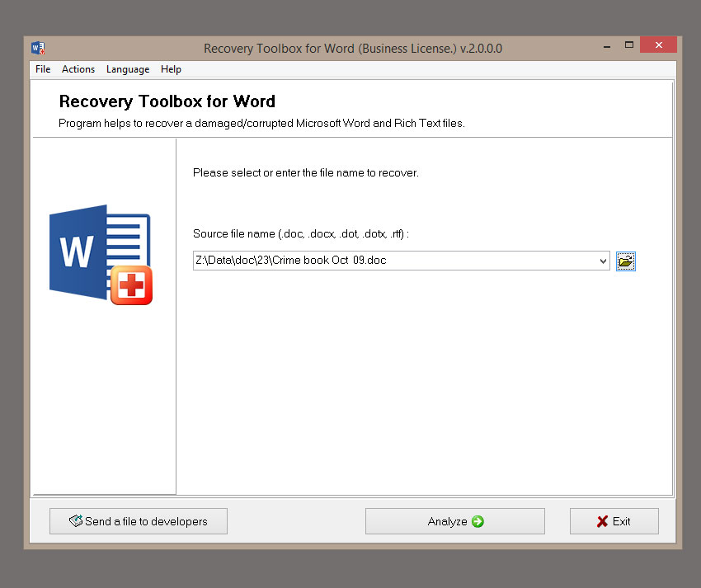Click the app icon in title bar
This screenshot has height=588, width=701.
(x=39, y=48)
